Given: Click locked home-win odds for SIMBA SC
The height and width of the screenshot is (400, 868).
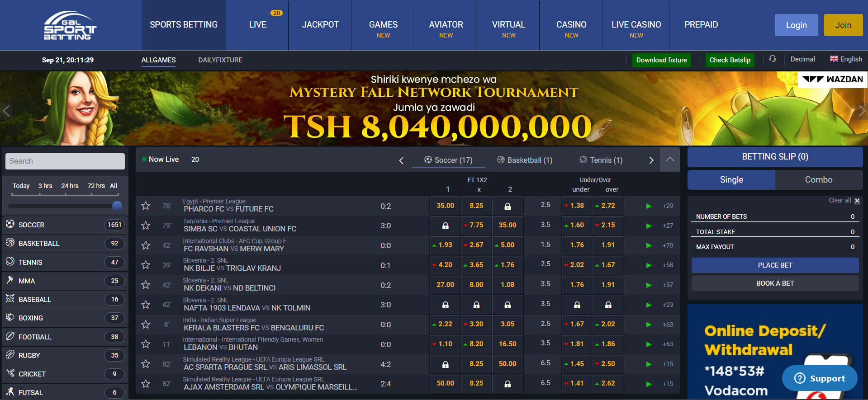Looking at the screenshot, I should click(x=446, y=225).
